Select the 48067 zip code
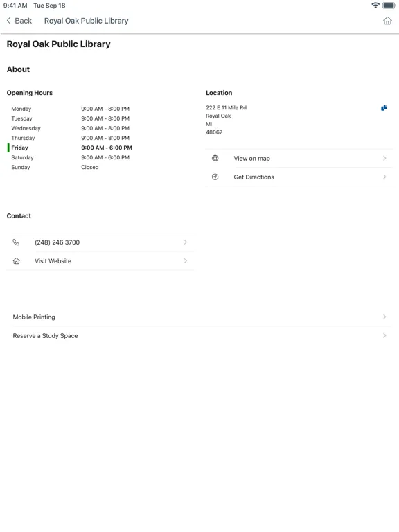399x532 pixels. [214, 132]
